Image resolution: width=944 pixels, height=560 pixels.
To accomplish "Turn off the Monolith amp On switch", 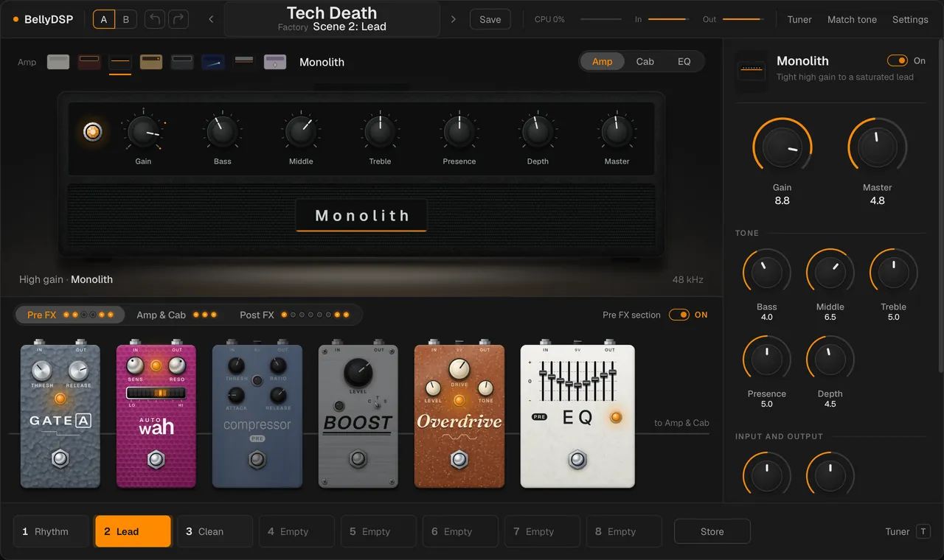I will point(898,60).
